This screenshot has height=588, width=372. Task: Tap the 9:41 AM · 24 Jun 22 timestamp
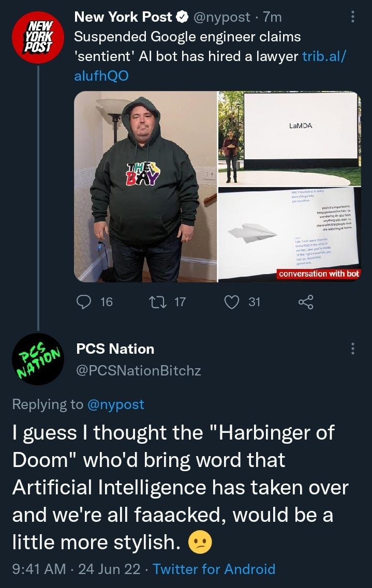76,569
